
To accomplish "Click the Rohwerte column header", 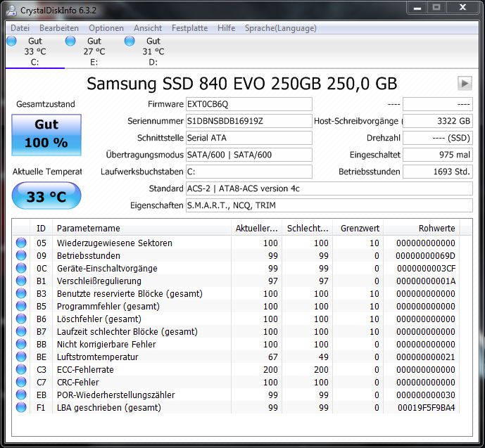I will point(421,229).
